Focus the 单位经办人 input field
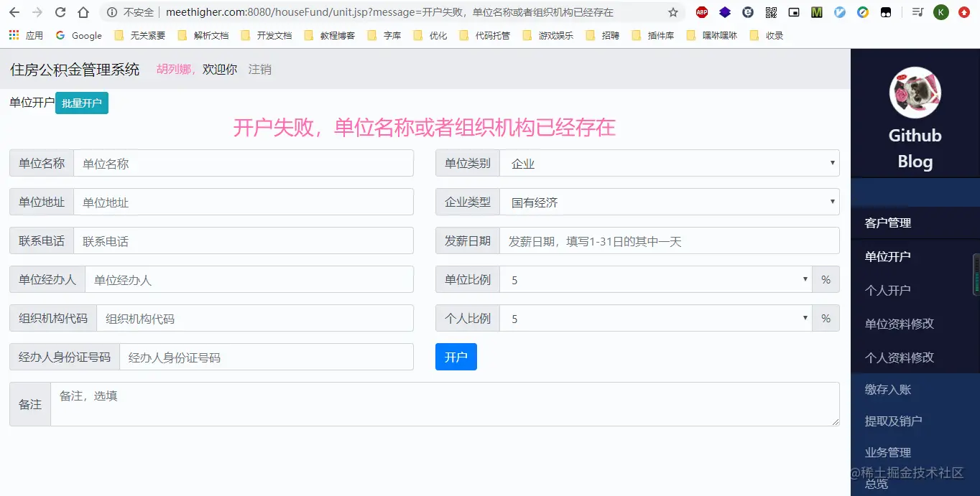 [x=249, y=279]
